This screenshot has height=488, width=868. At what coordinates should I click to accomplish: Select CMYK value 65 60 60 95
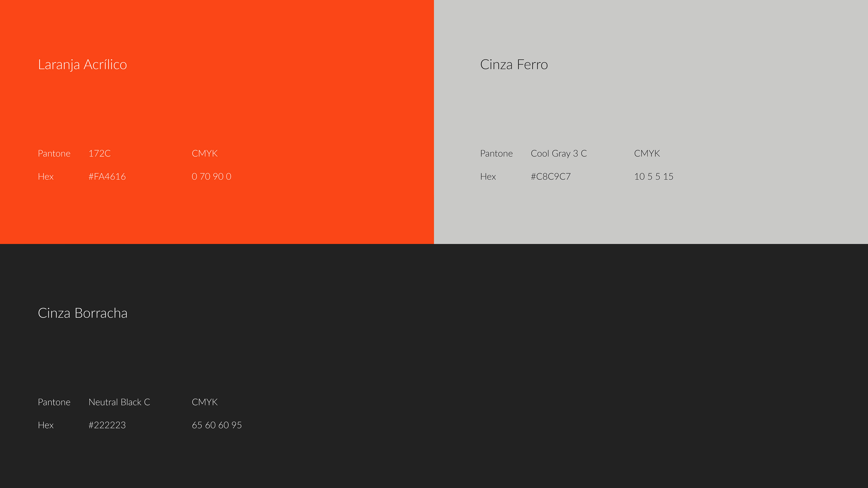click(217, 425)
